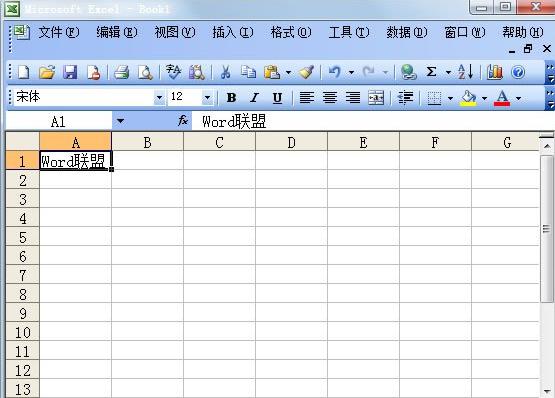
Task: Open the 格式 menu
Action: pos(291,33)
